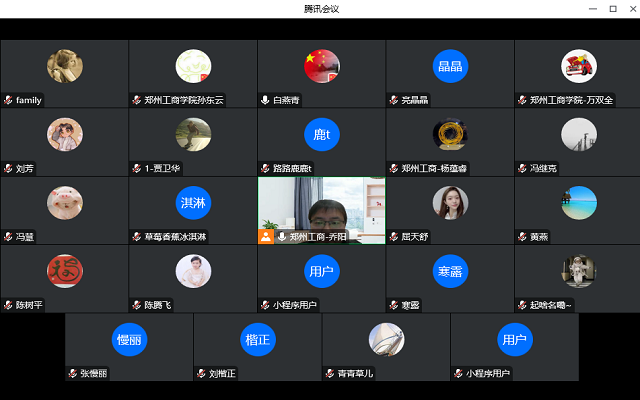640x400 pixels.
Task: Click the astronaut avatar of 起啥名嘞~
Action: click(x=579, y=271)
